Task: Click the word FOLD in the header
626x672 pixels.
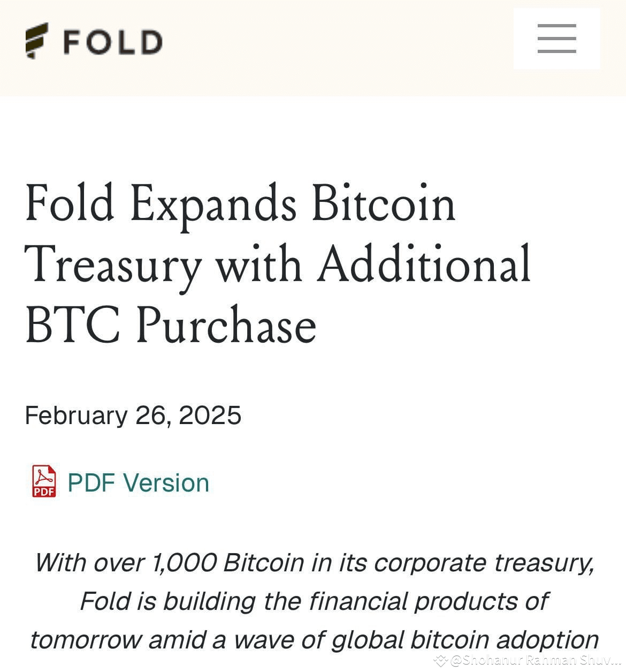Action: 111,40
